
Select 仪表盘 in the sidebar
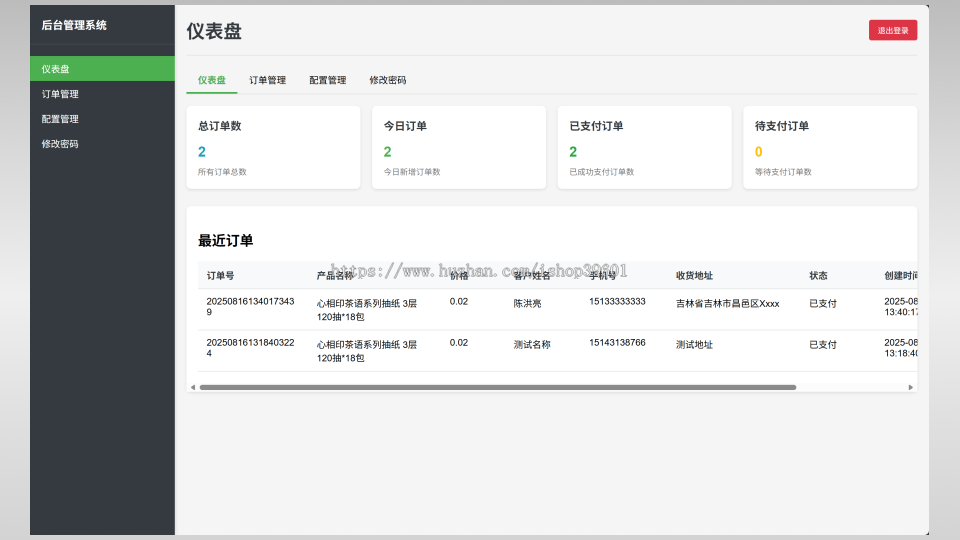[102, 69]
